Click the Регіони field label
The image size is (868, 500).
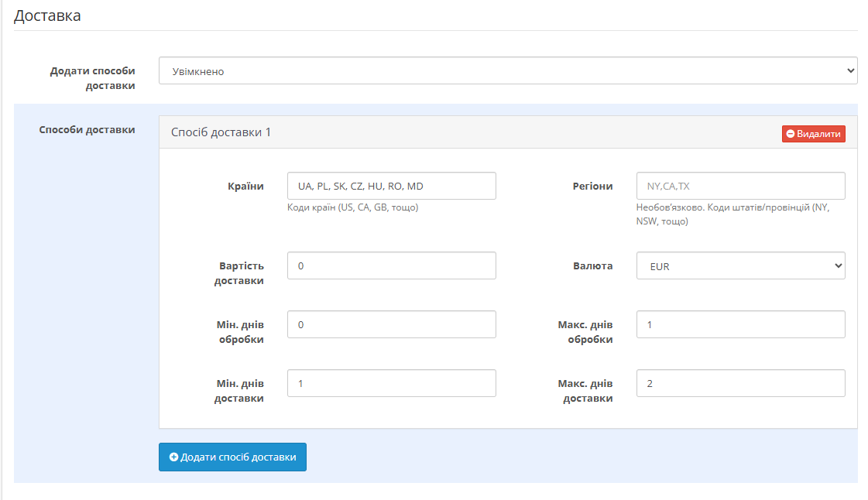[592, 186]
